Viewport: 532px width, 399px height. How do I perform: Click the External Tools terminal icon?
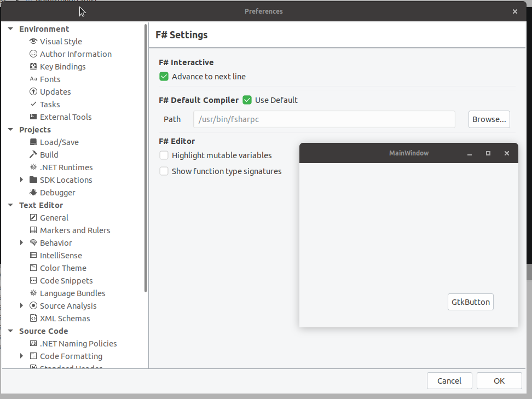33,117
